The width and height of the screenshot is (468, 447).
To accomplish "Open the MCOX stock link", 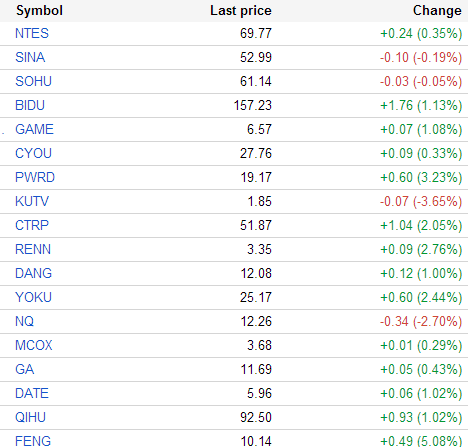I will point(34,345).
